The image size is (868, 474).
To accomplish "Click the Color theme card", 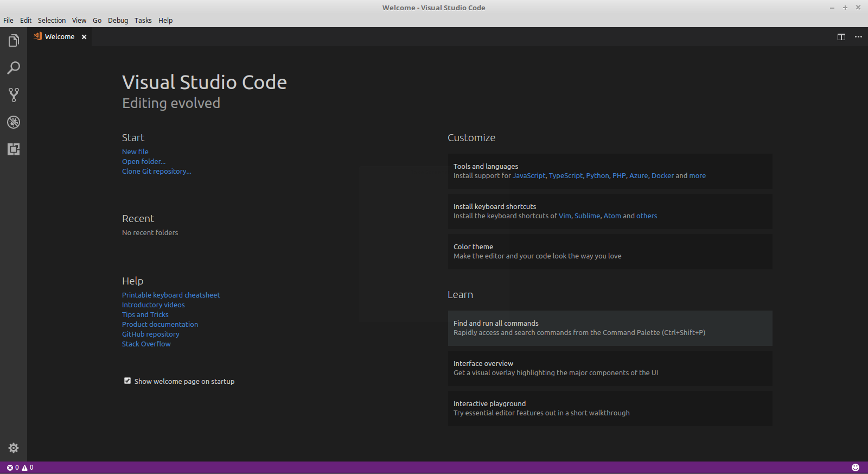I will pyautogui.click(x=610, y=251).
